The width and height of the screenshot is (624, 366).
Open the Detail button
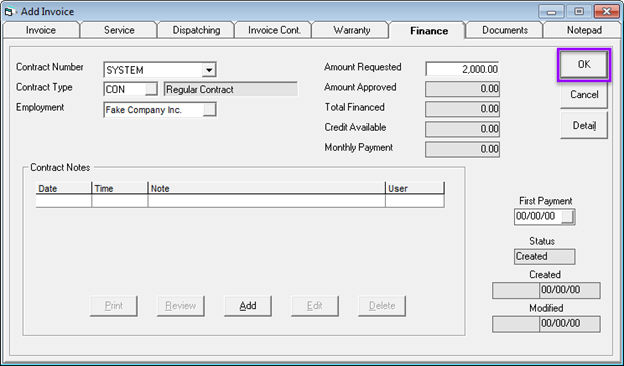[x=584, y=125]
